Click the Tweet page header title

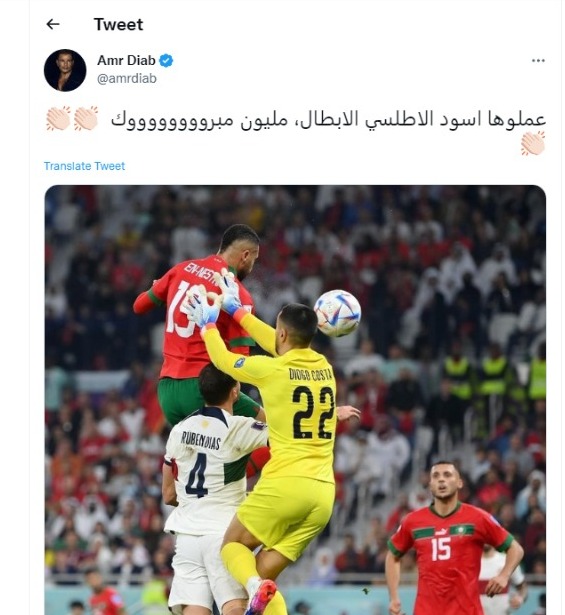pyautogui.click(x=118, y=24)
